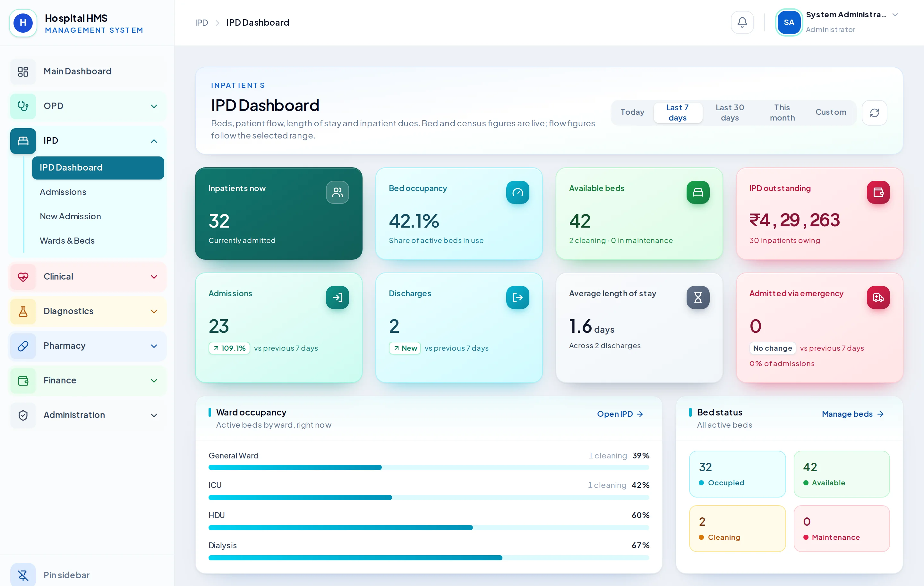Click the Available beds bed icon
The image size is (924, 586).
pyautogui.click(x=697, y=192)
